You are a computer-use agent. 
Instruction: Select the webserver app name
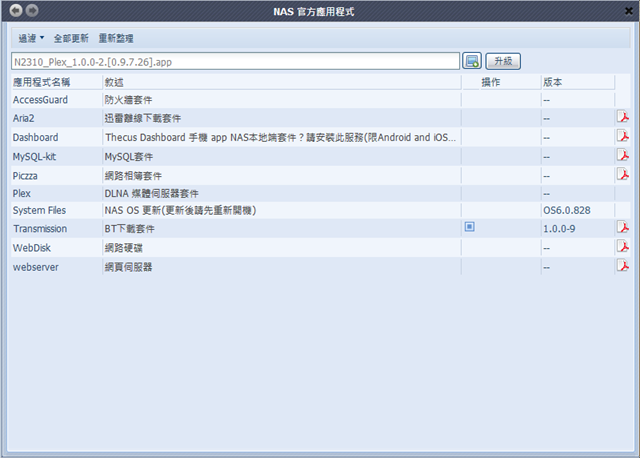tap(36, 267)
